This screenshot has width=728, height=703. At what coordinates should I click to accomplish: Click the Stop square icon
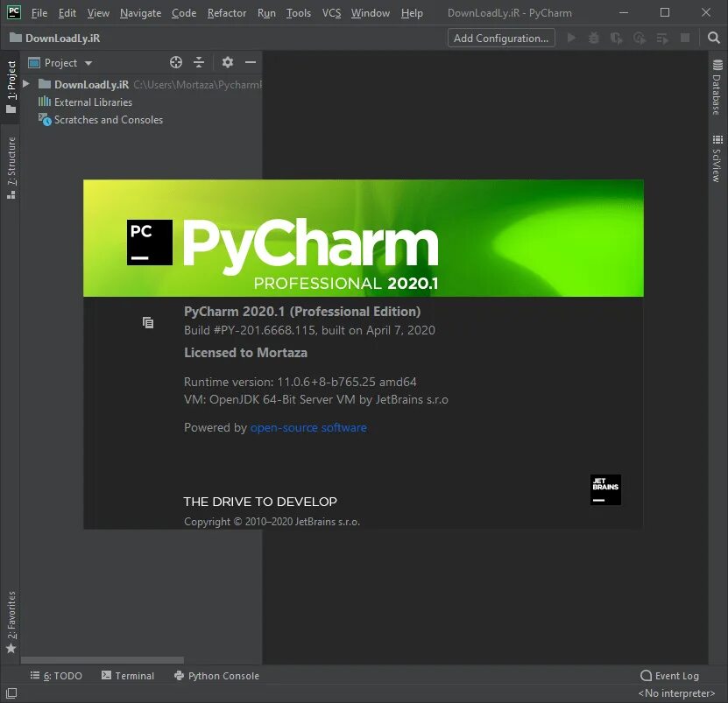click(x=685, y=38)
